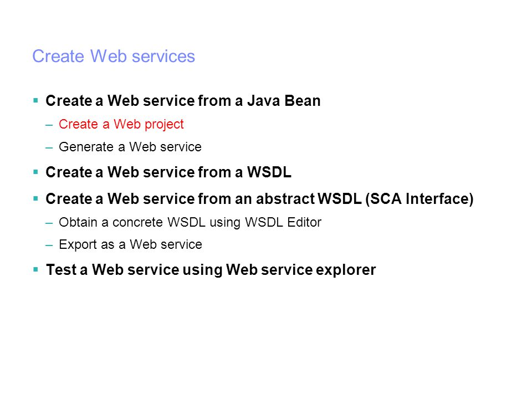Image resolution: width=532 pixels, height=399 pixels.
Task: Click the teal bullet beside 'Java Bean' heading
Action: coord(35,100)
